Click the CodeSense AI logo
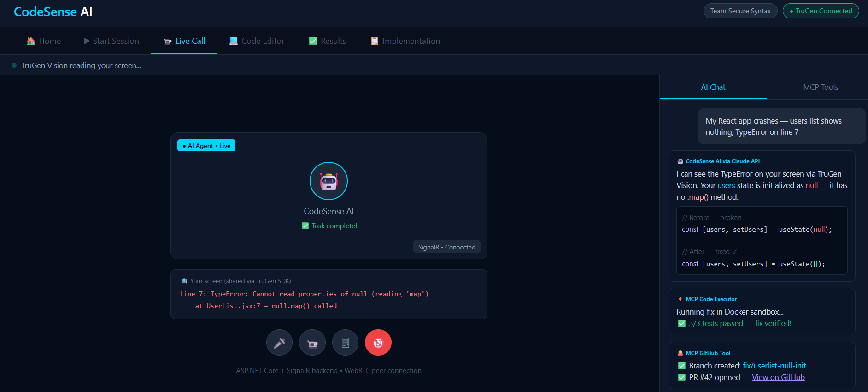Screen dimensions: 868x392 [53, 12]
